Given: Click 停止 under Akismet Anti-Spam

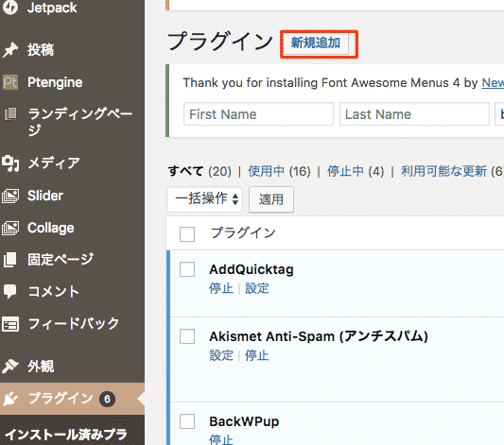Looking at the screenshot, I should [x=257, y=355].
